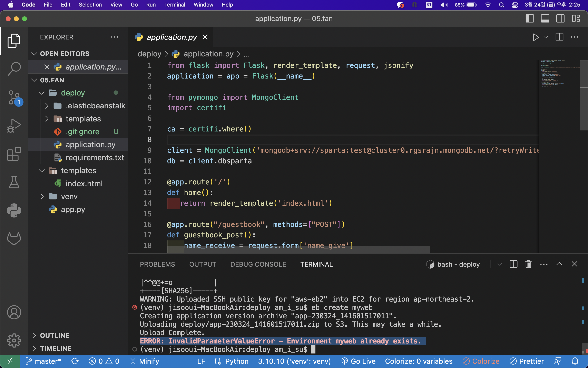Open terminal panel more actions menu

click(x=544, y=264)
